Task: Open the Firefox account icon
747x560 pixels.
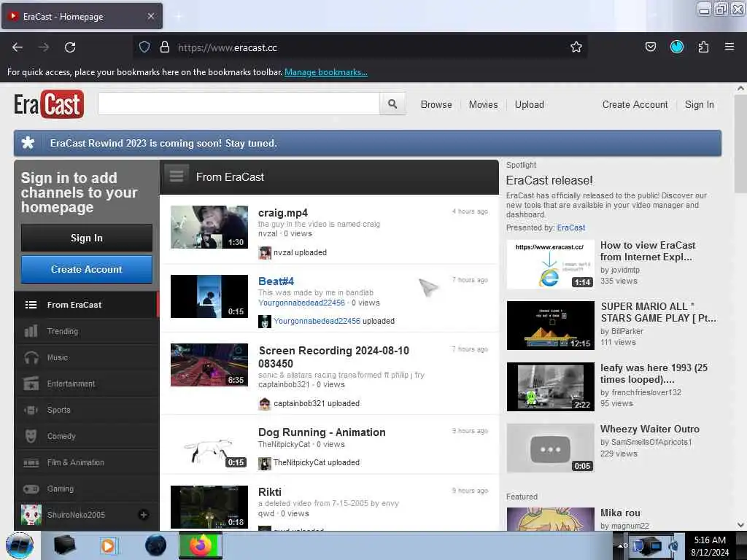Action: [677, 47]
